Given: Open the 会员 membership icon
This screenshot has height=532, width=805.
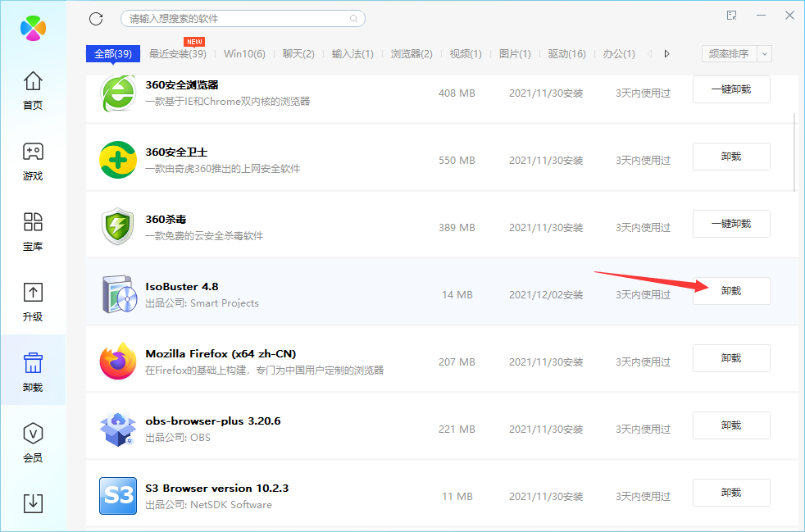Looking at the screenshot, I should click(x=33, y=443).
